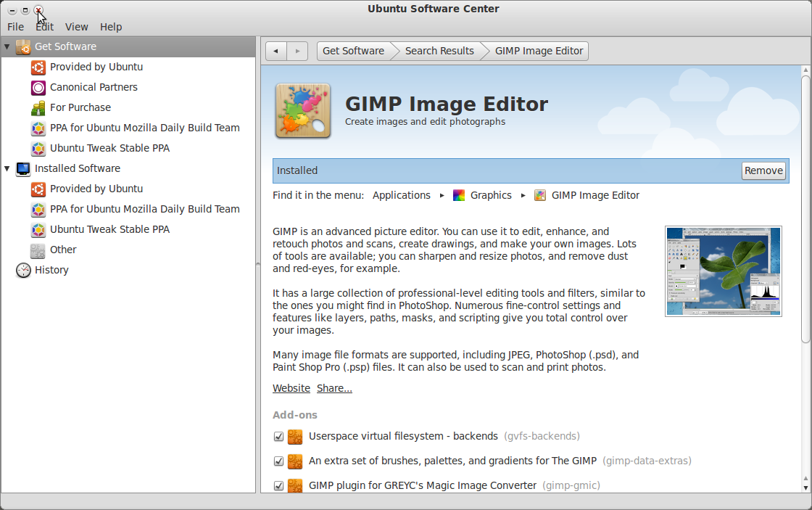This screenshot has width=812, height=510.
Task: Select Ubuntu Tweak Stable PPA under Installed Software
Action: pos(109,229)
